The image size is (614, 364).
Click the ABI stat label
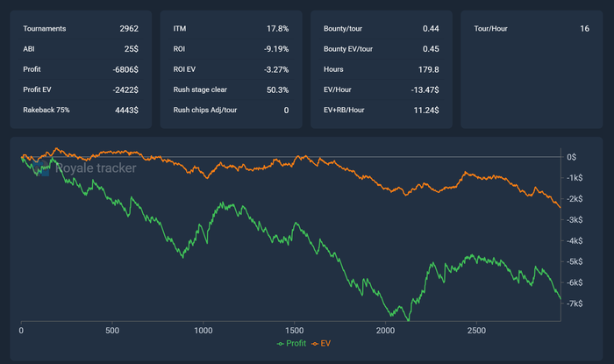point(30,49)
